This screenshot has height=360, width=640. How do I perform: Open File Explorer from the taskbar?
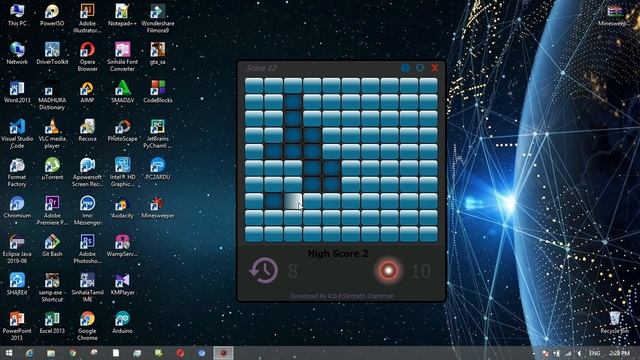coord(51,353)
